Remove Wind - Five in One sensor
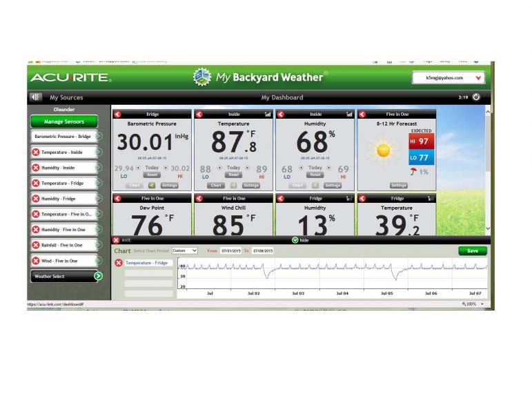The image size is (532, 414). [x=36, y=261]
